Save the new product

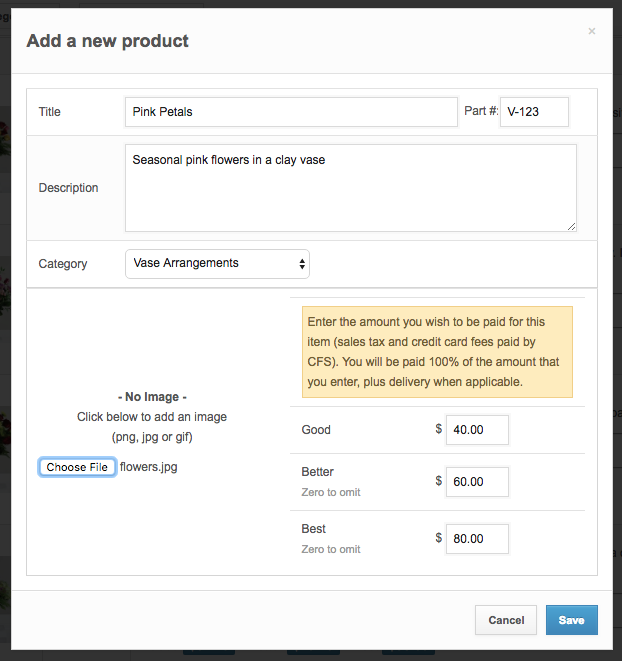tap(571, 620)
